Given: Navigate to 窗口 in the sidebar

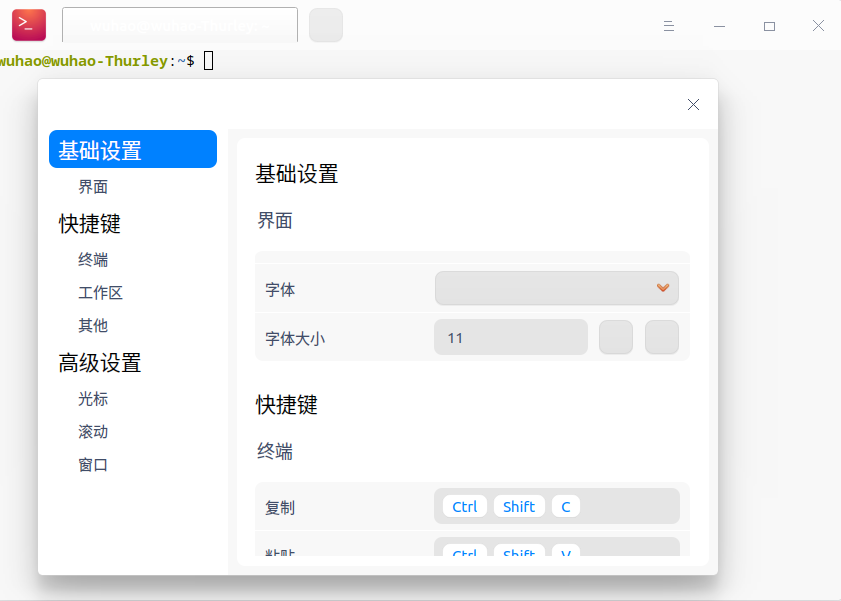Looking at the screenshot, I should click(x=93, y=465).
